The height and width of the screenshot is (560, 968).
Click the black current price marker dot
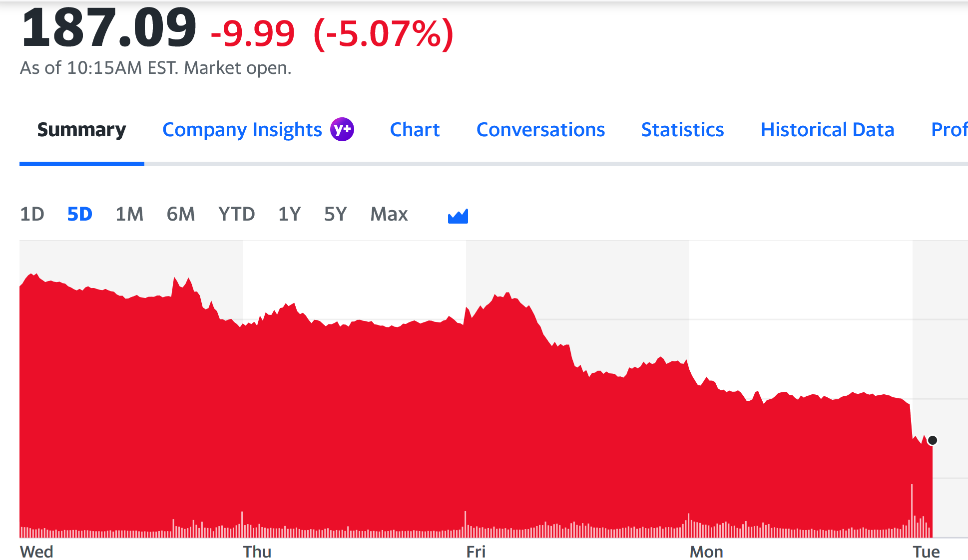click(932, 440)
